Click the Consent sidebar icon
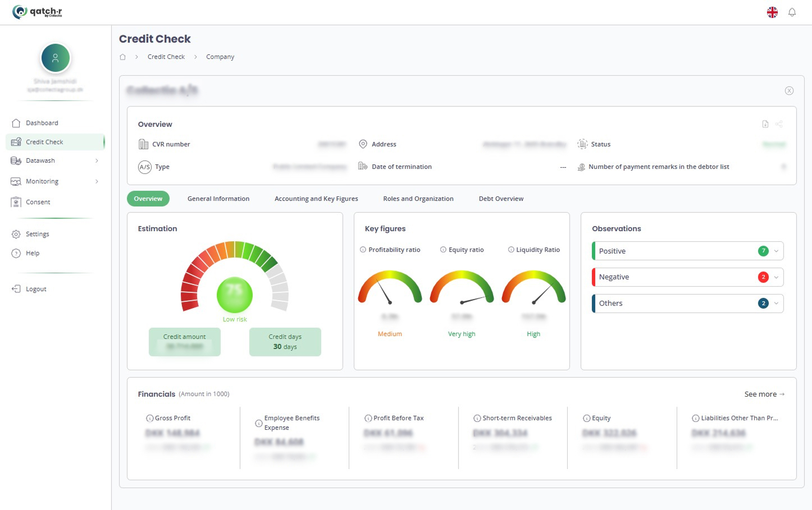 click(16, 202)
